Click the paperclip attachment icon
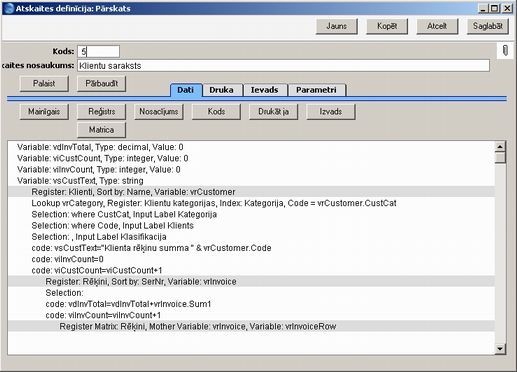 (x=505, y=51)
